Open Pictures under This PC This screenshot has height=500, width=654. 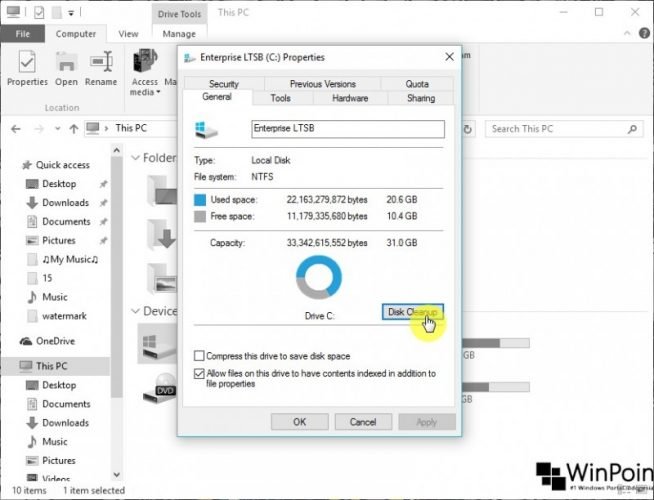click(x=59, y=460)
